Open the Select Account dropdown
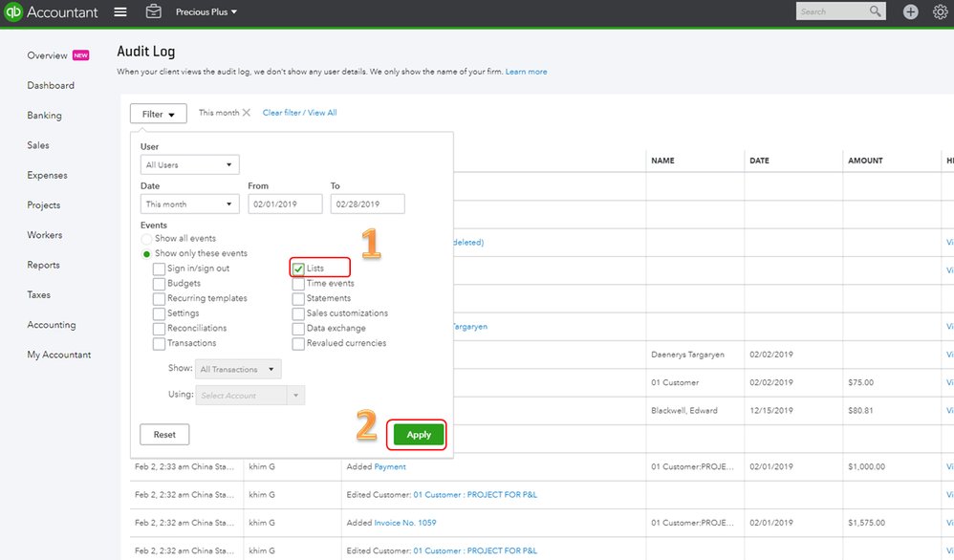The width and height of the screenshot is (954, 560). tap(250, 396)
